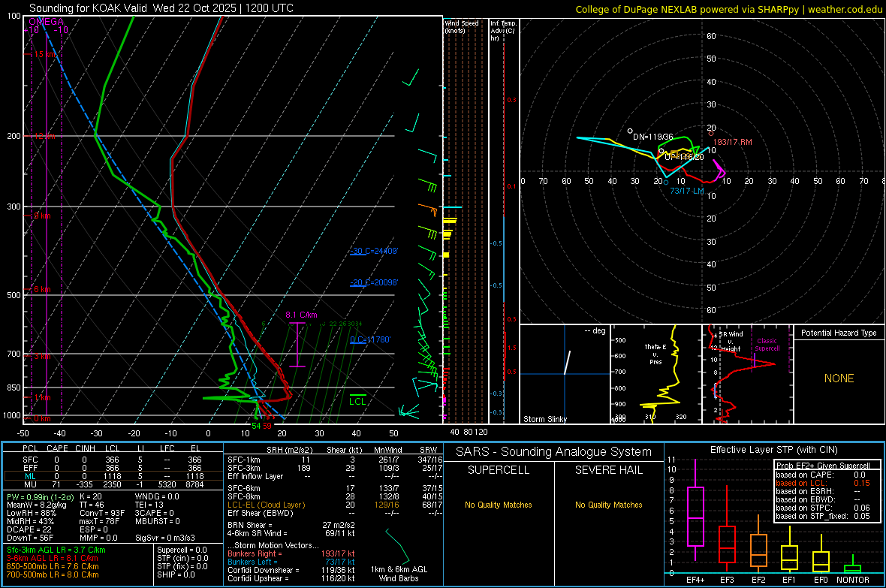Viewport: 886px width, 588px height.
Task: Click the 'LowRH = 88%' value
Action: [x=31, y=513]
